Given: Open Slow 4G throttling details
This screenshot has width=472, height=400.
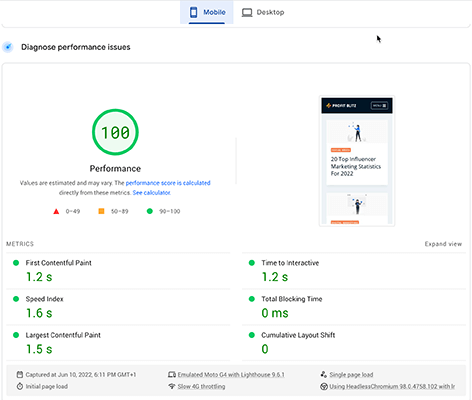Looking at the screenshot, I should pyautogui.click(x=201, y=386).
